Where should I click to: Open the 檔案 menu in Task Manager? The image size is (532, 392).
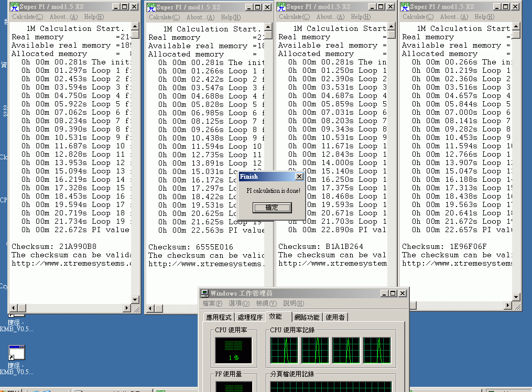tap(212, 303)
